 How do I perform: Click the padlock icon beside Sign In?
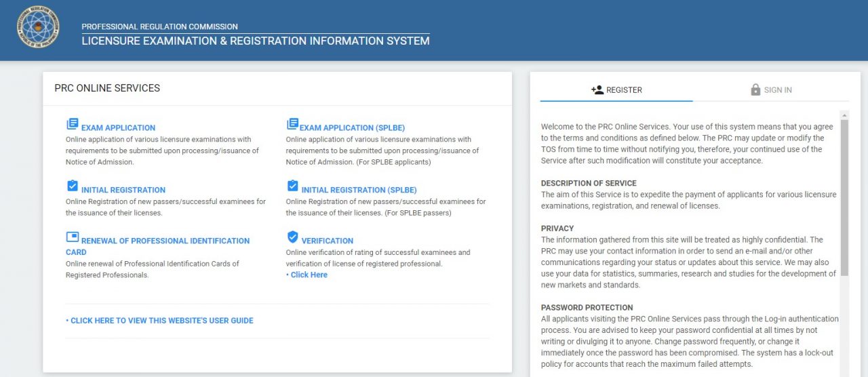pyautogui.click(x=755, y=90)
